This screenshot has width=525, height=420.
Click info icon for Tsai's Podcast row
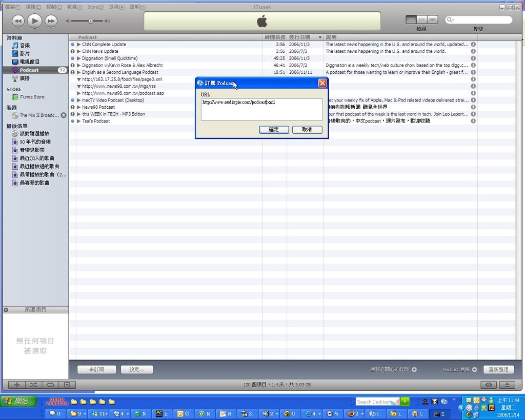(x=473, y=121)
